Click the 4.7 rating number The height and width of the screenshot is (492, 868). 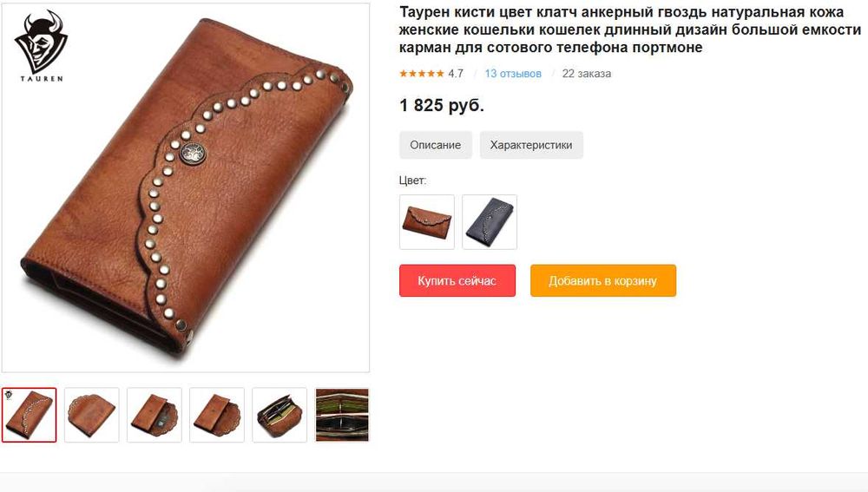coord(456,74)
